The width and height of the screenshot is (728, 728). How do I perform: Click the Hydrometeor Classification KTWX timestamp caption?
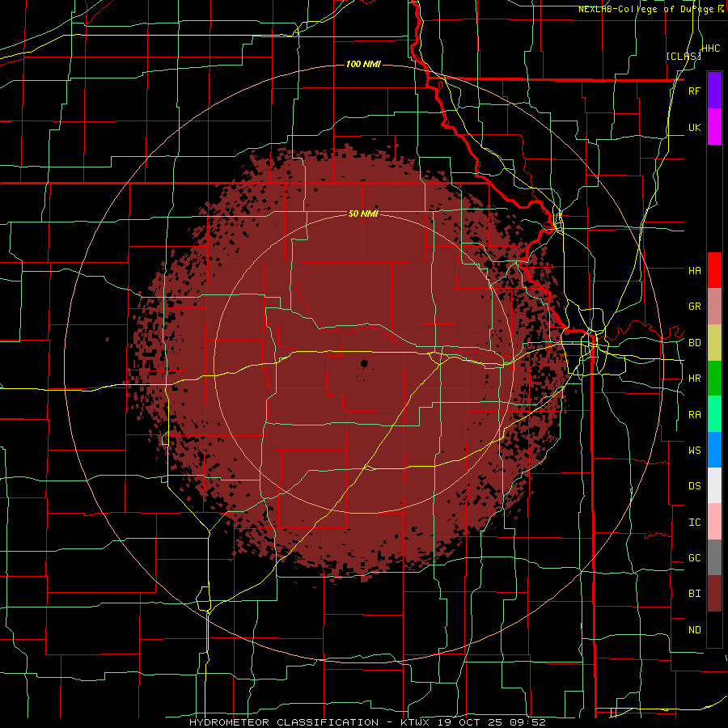(367, 722)
